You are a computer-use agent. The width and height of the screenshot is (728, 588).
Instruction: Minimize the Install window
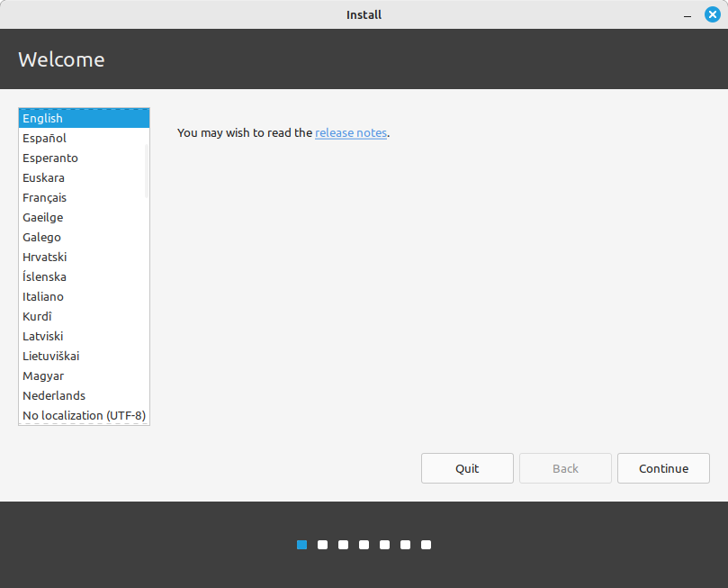(688, 15)
